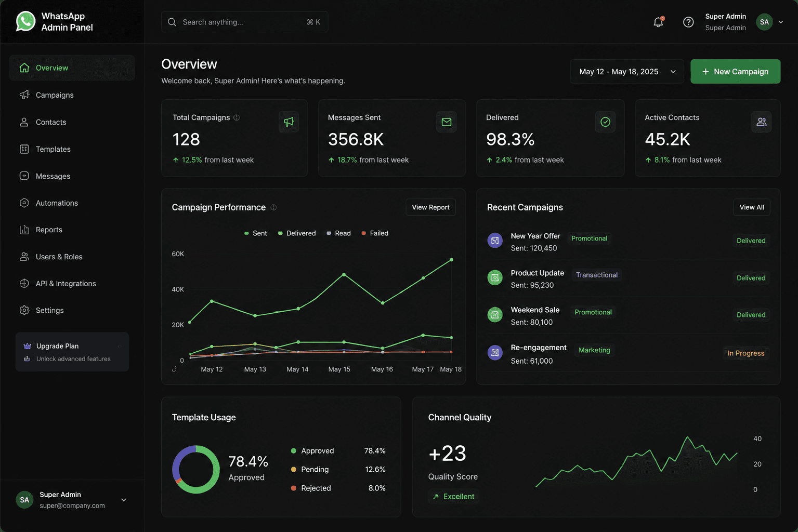
Task: Click the Campaign Performance info icon
Action: point(273,207)
